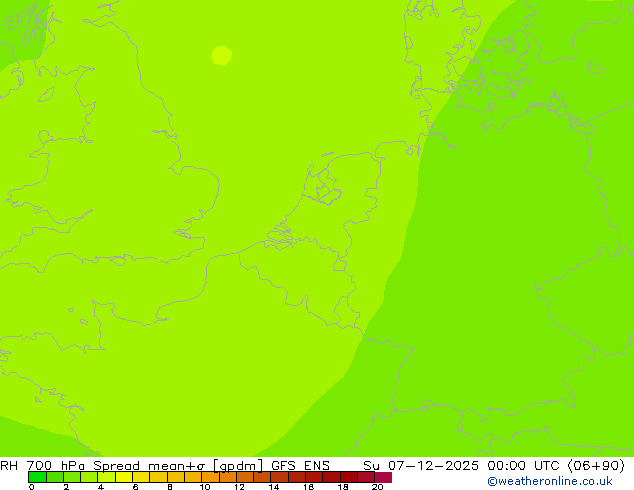Click the legend scale number '10'

click(205, 487)
